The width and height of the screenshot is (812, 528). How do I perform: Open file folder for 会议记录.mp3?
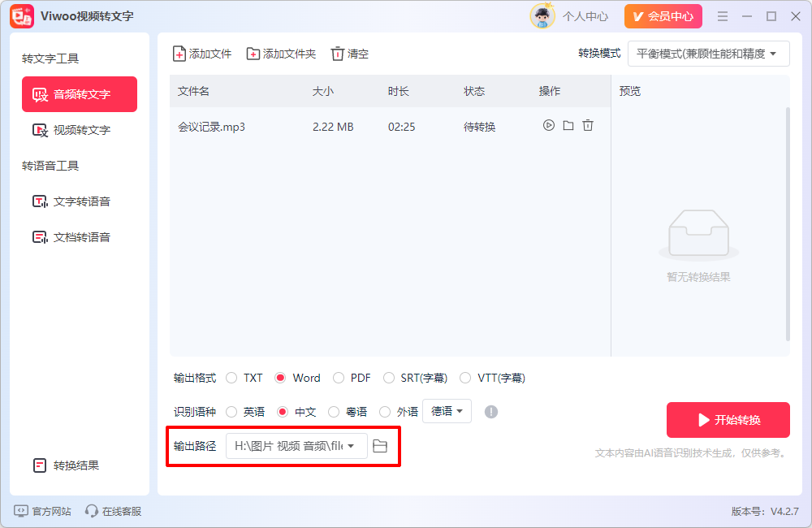point(568,125)
